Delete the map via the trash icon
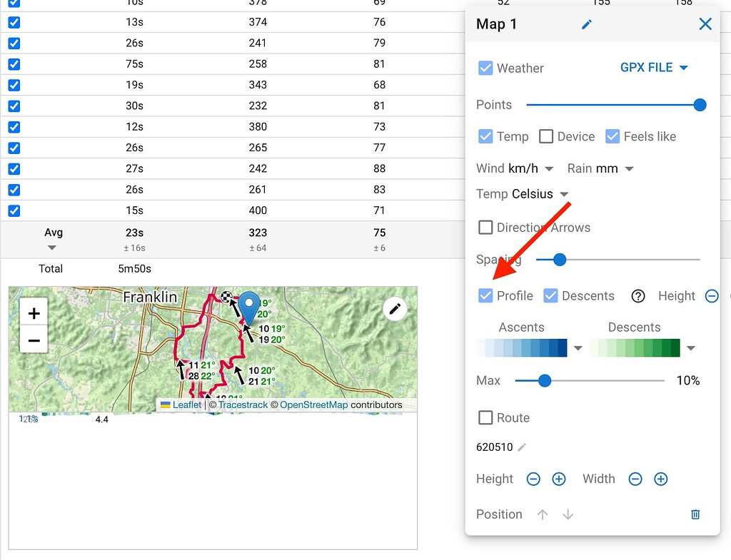Image resolution: width=731 pixels, height=560 pixels. (695, 514)
